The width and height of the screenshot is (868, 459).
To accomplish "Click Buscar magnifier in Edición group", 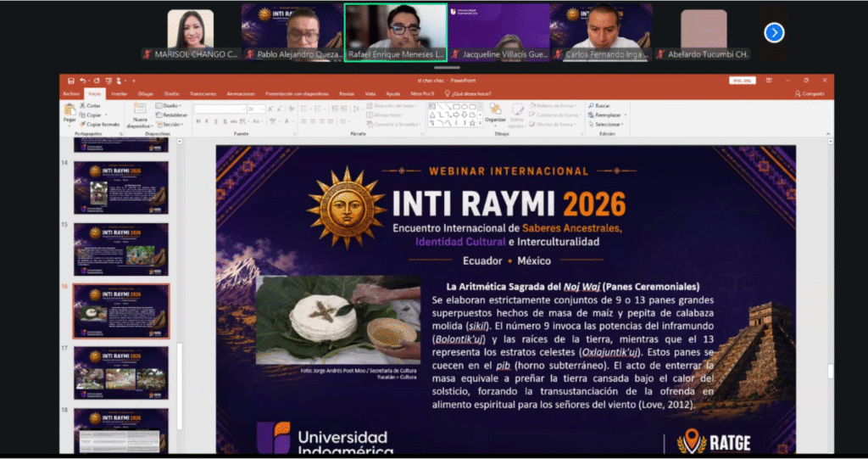I will [592, 106].
